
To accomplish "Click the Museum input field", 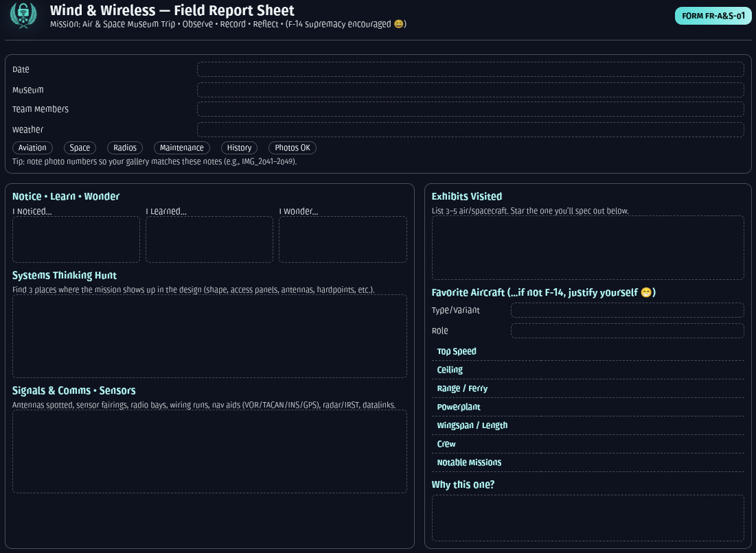I will point(470,89).
